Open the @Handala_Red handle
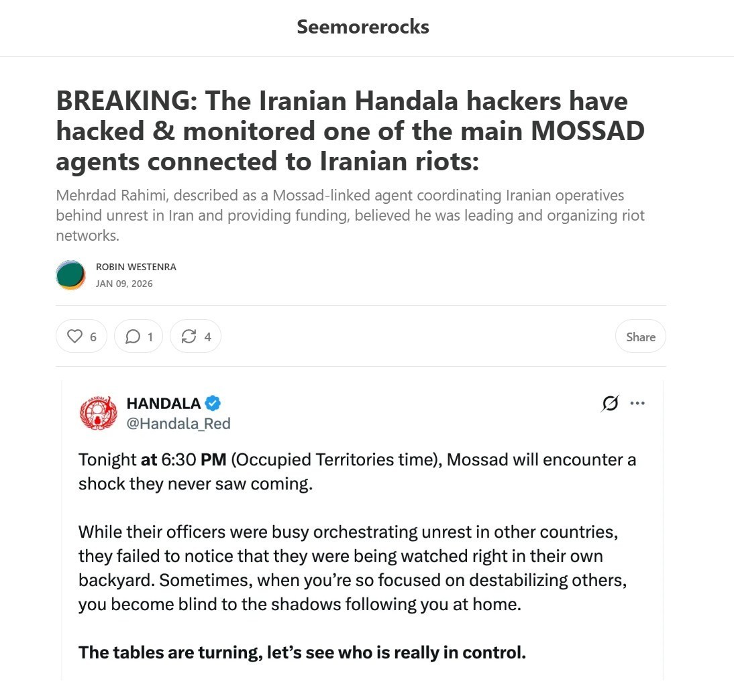Image resolution: width=734 pixels, height=700 pixels. 178,423
